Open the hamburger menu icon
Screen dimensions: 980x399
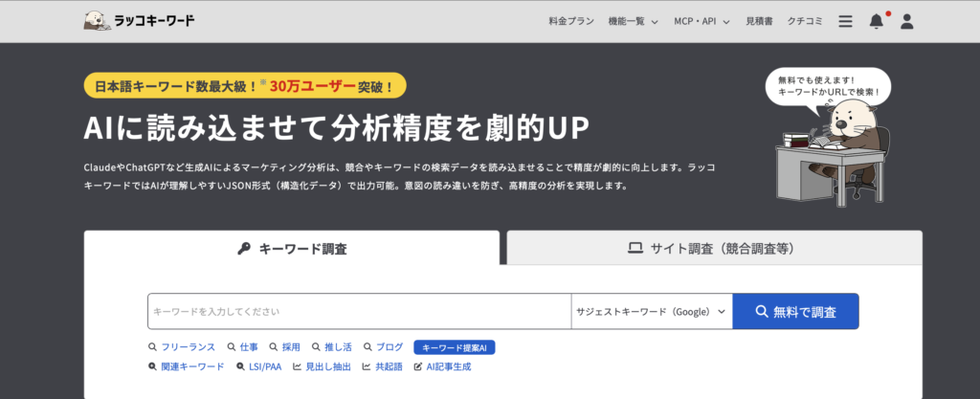tap(846, 21)
